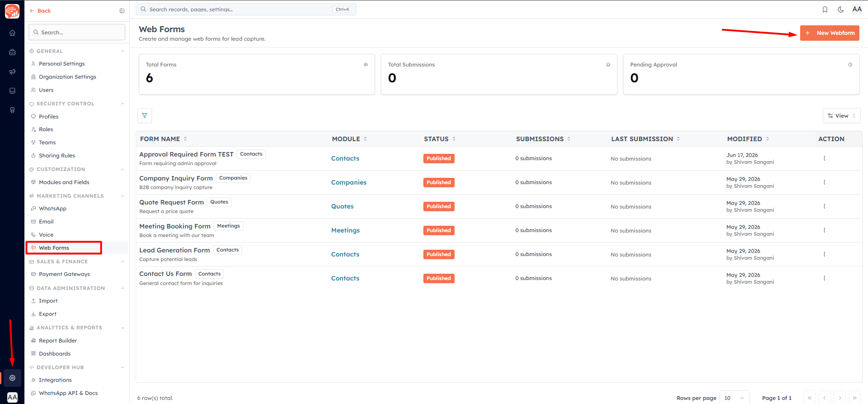Open action menu for Approval Required Form TEST
The height and width of the screenshot is (404, 868).
[x=824, y=158]
